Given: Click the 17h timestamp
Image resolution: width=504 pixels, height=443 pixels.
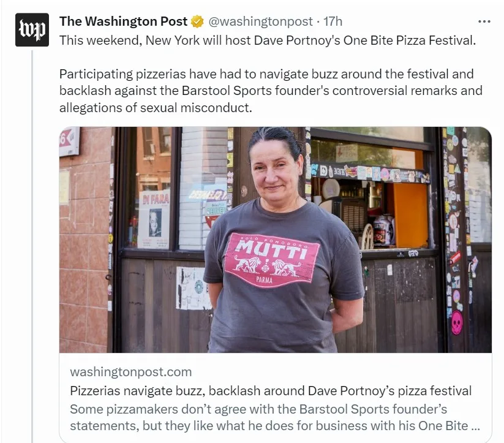Looking at the screenshot, I should click(333, 21).
